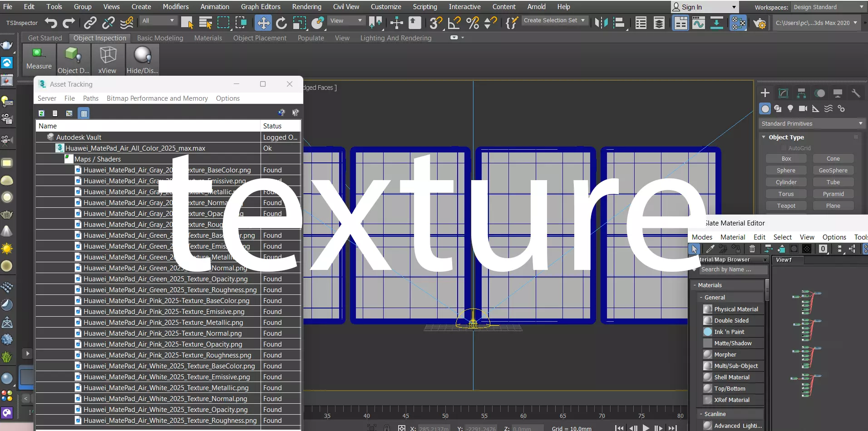Open Render Setup with the teapot icon

759,23
